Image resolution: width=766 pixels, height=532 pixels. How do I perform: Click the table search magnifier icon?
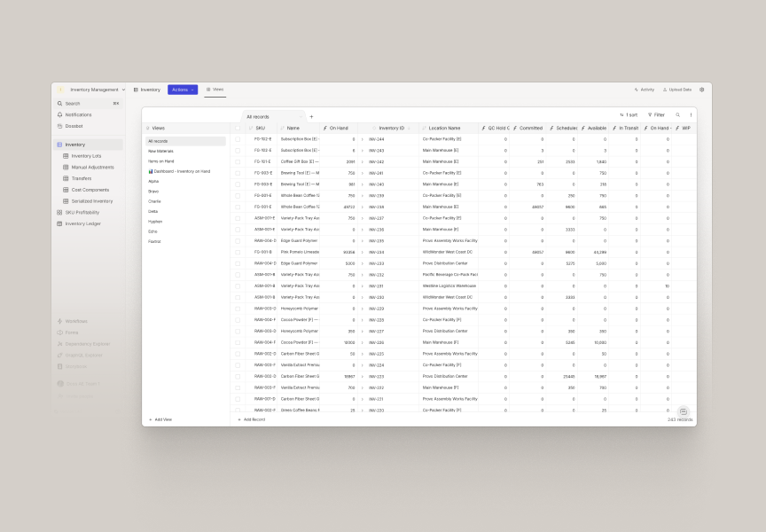677,114
